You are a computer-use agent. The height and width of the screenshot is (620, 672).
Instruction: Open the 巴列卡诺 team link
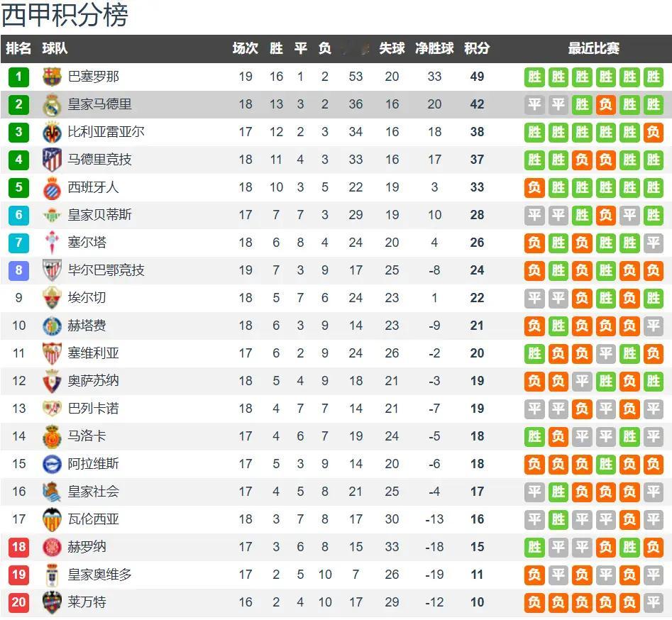point(94,409)
